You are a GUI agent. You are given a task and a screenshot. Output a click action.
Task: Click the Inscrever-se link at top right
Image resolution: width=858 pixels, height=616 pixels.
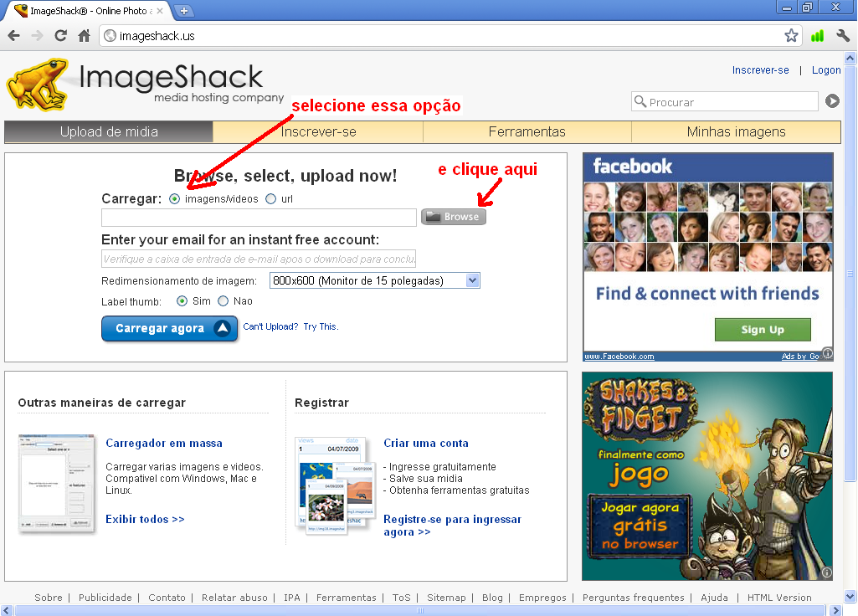(x=761, y=70)
